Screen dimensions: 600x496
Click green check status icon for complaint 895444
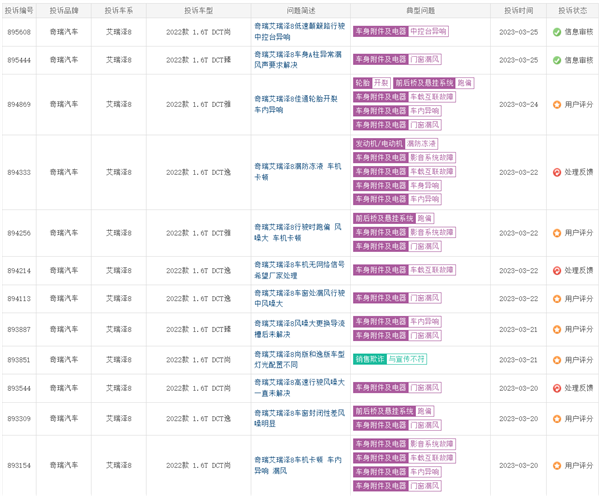coord(557,60)
